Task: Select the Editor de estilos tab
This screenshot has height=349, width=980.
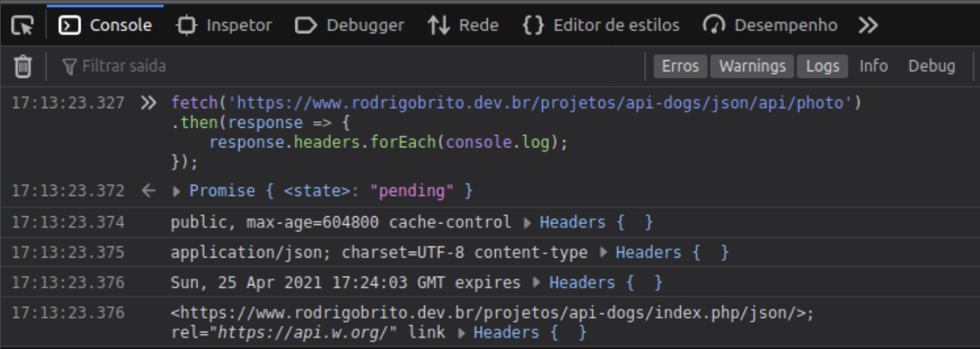Action: 601,25
